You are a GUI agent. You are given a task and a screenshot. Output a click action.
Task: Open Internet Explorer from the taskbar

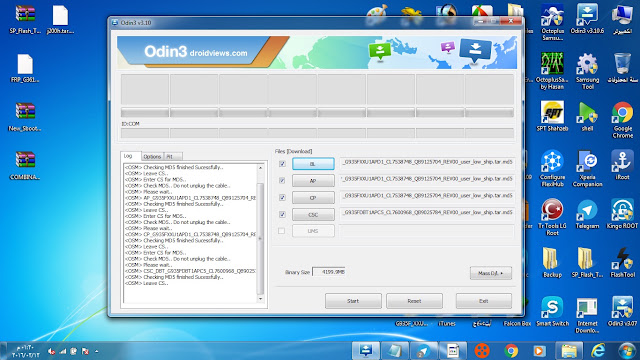pyautogui.click(x=598, y=351)
